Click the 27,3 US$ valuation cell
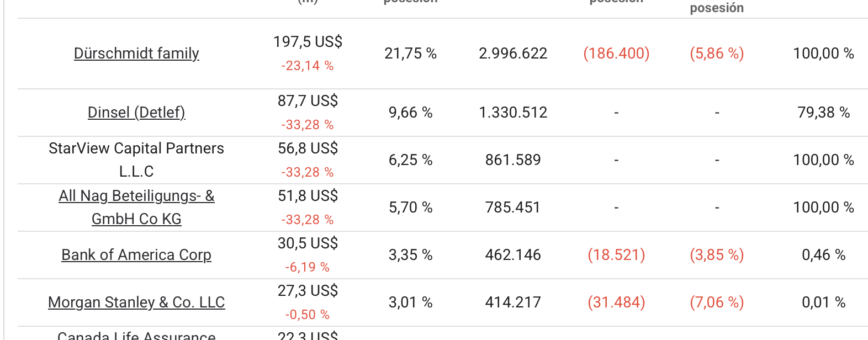The image size is (868, 340). 308,291
